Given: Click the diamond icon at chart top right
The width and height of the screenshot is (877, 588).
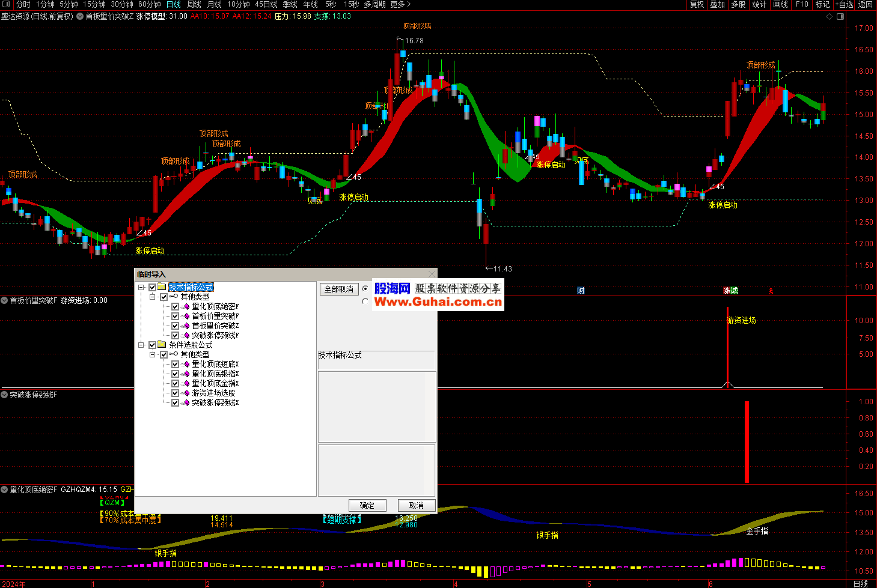Looking at the screenshot, I should point(830,16).
